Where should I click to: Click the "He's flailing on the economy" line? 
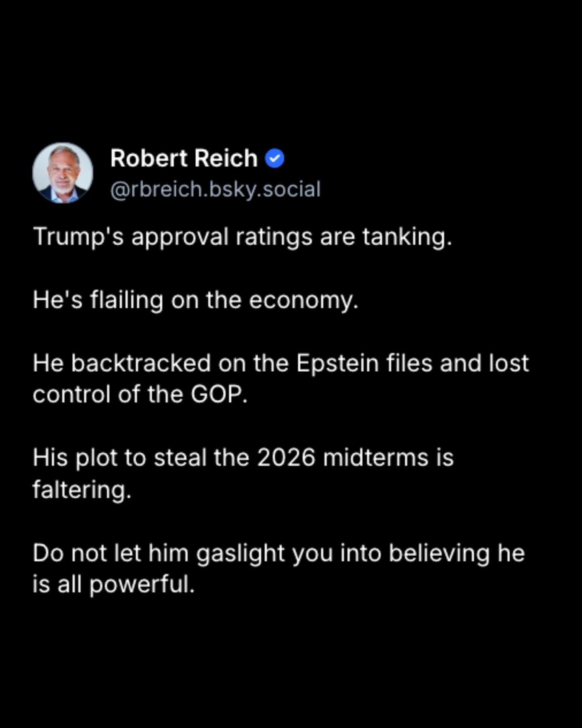coord(196,301)
